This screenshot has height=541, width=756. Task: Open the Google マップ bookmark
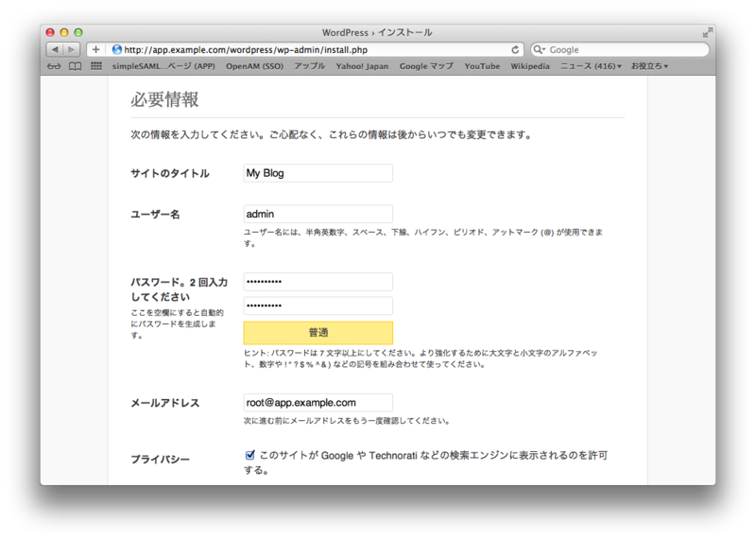point(425,66)
